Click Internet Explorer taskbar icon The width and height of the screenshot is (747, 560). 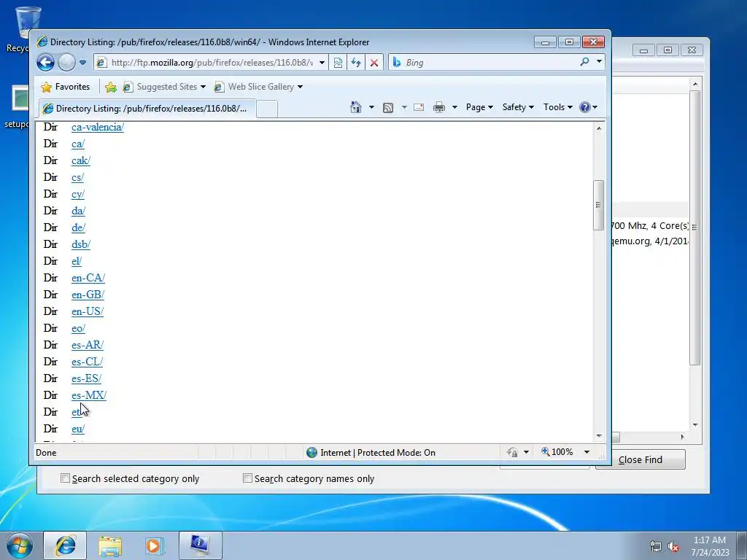coord(65,545)
